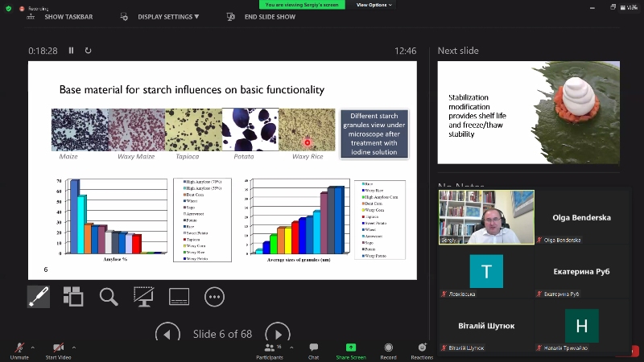Select the participant tile with letter H
Image resolution: width=644 pixels, height=362 pixels.
pyautogui.click(x=582, y=326)
